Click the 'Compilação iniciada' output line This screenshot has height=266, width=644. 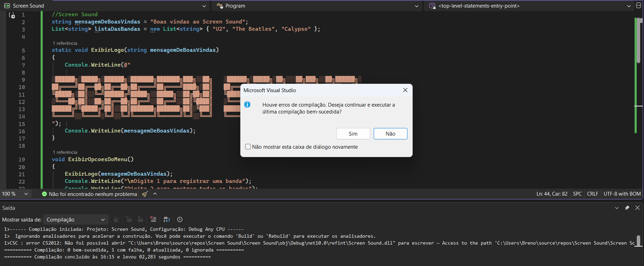[x=124, y=229]
